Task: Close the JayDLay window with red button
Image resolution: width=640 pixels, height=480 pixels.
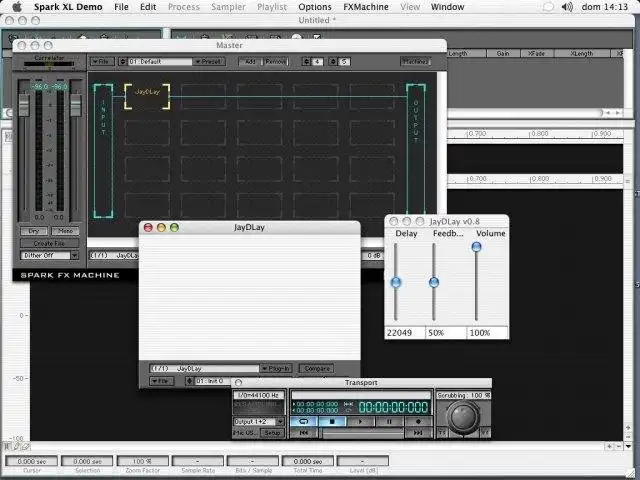Action: (x=148, y=227)
